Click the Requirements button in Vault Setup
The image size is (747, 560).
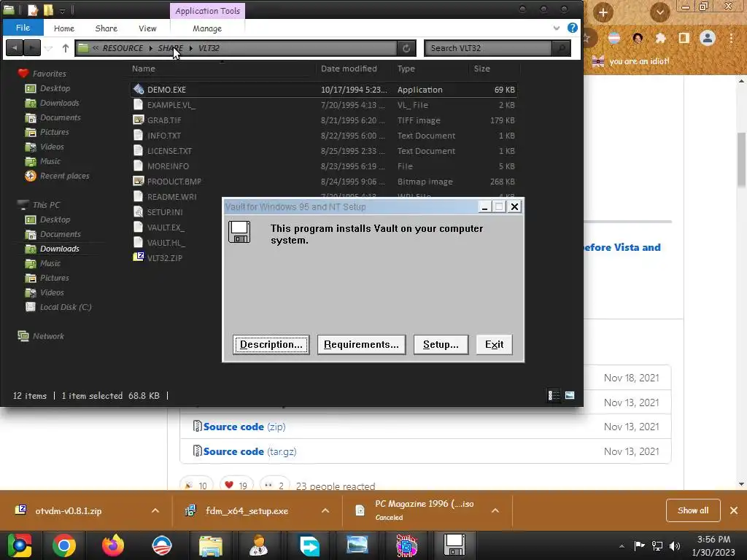361,344
